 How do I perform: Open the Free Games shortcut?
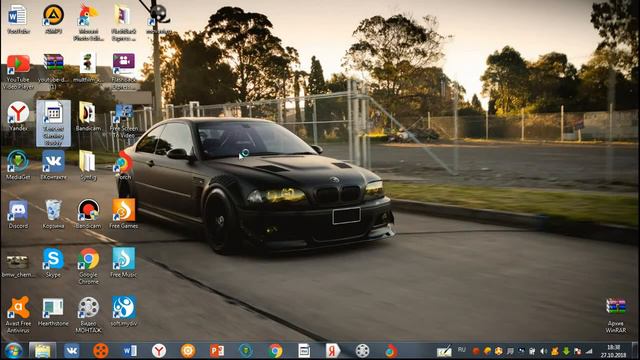point(124,213)
